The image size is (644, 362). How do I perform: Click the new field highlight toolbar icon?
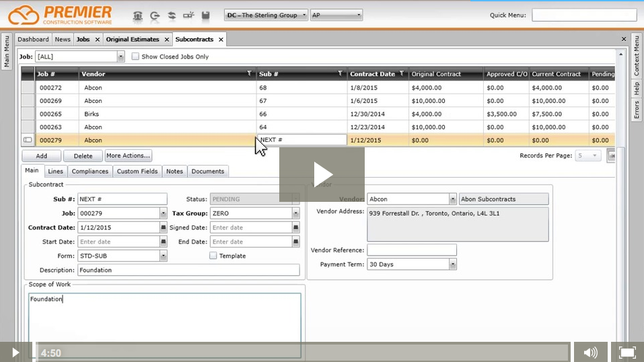[188, 15]
